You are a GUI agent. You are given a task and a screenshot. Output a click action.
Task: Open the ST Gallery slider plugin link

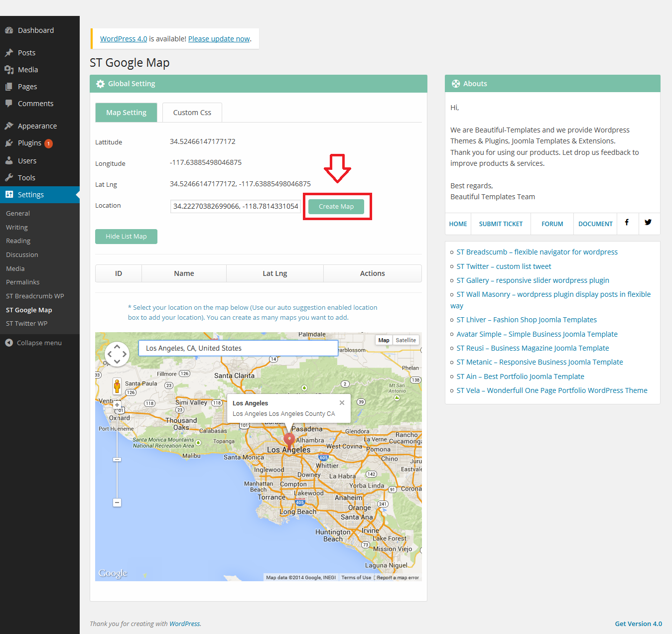coord(533,280)
